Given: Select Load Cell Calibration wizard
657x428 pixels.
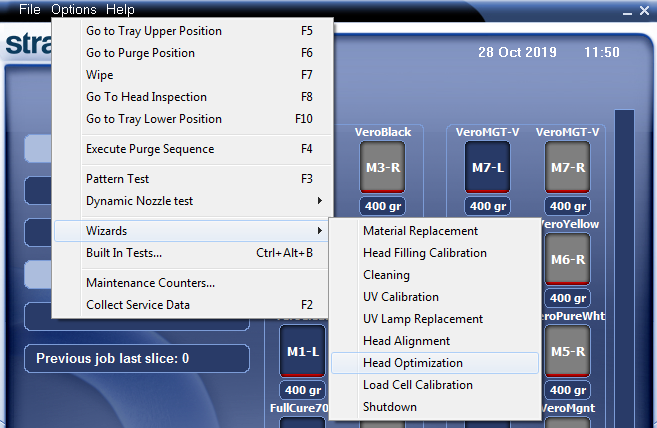Looking at the screenshot, I should coord(417,385).
